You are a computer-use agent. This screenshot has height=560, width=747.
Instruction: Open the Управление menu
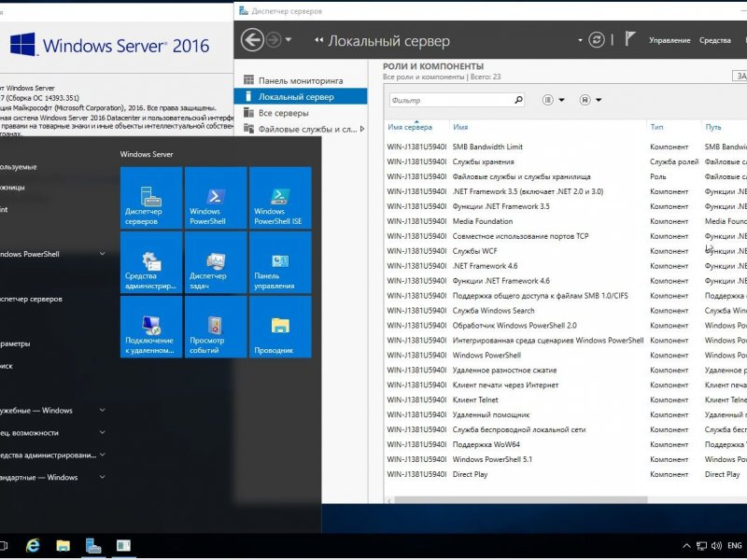pos(669,40)
